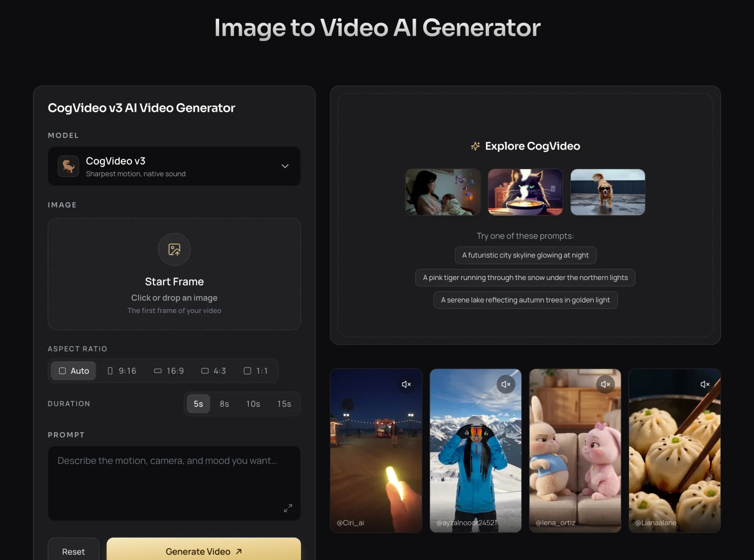Image resolution: width=754 pixels, height=560 pixels.
Task: Open the cartoon bunnies video
Action: (x=575, y=451)
